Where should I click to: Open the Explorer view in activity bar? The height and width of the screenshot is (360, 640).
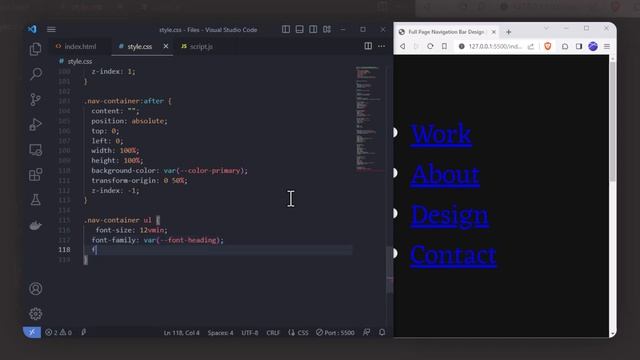(36, 49)
